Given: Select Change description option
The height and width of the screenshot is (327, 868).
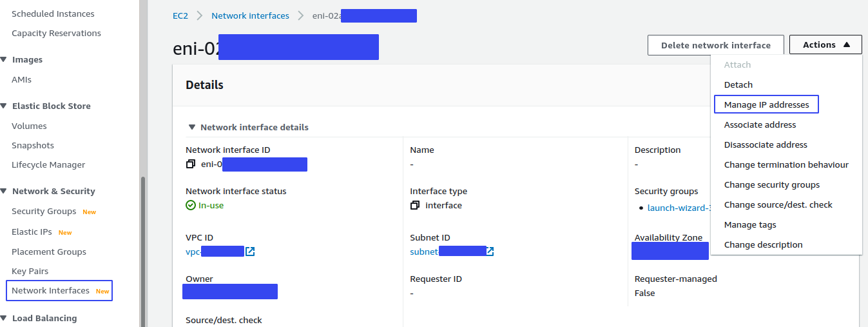Looking at the screenshot, I should [763, 245].
